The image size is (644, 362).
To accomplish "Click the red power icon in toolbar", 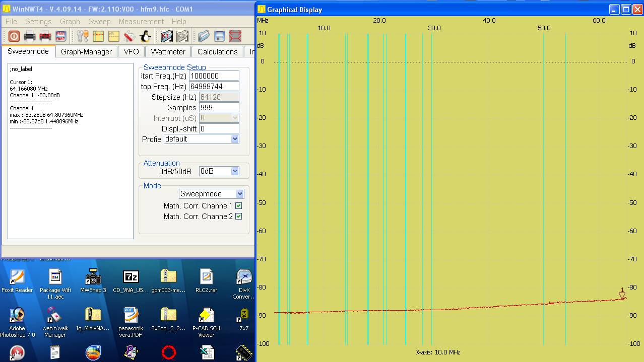I will (x=14, y=36).
